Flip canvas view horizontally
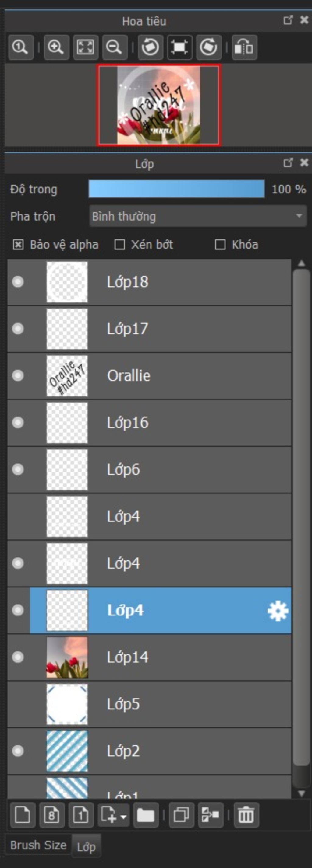Viewport: 312px width, 868px height. click(x=244, y=47)
